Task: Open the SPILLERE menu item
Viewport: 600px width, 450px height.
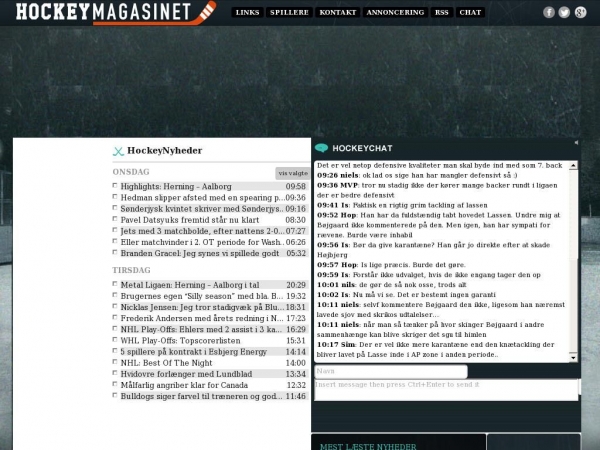Action: (x=289, y=12)
